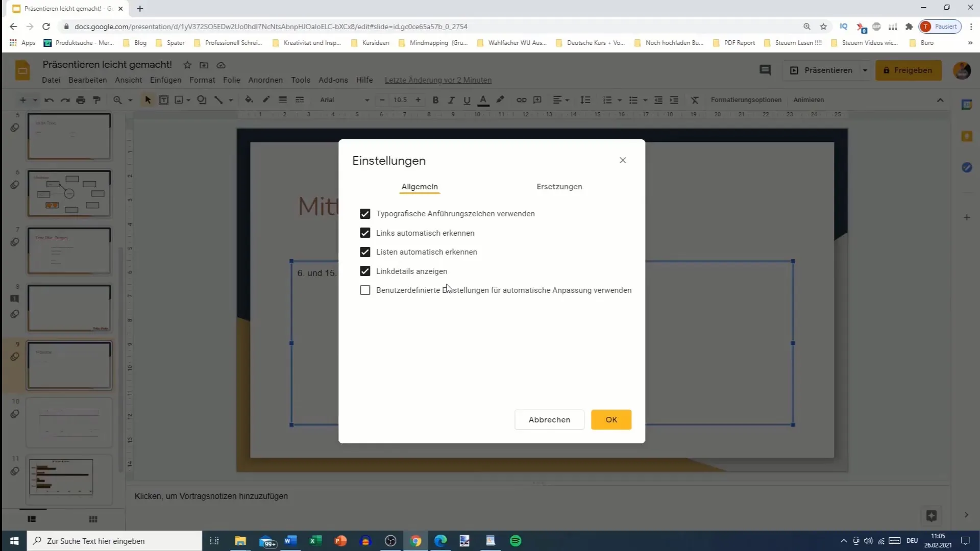Toggle bold formatting
The image size is (980, 551).
[435, 100]
